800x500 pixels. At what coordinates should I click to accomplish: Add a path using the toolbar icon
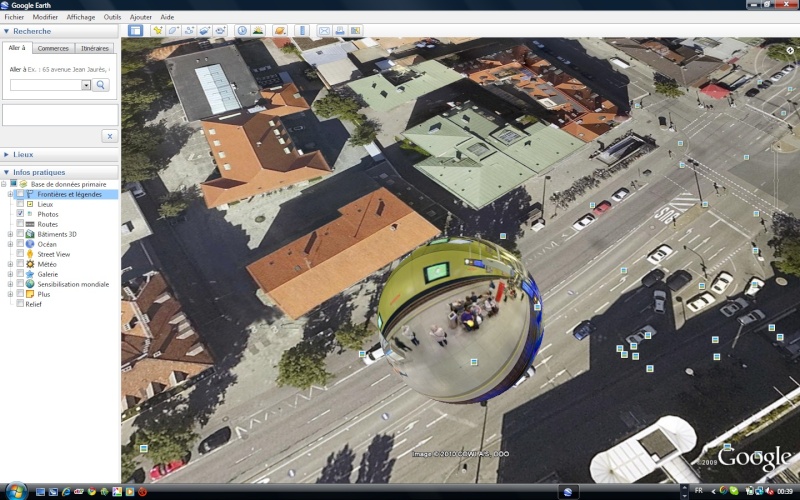point(189,31)
